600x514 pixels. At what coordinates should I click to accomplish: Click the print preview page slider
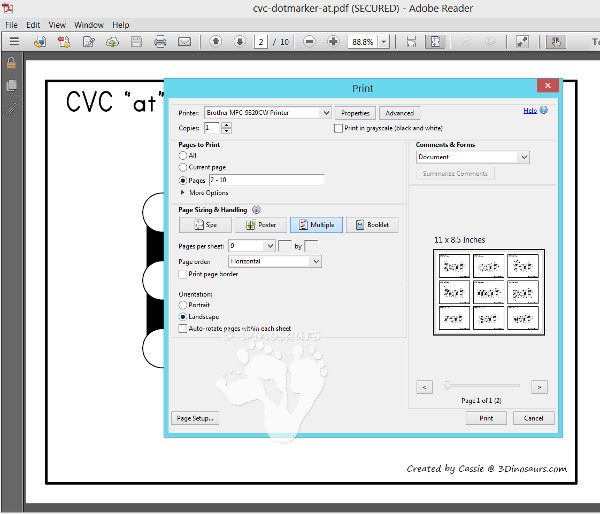(x=482, y=385)
